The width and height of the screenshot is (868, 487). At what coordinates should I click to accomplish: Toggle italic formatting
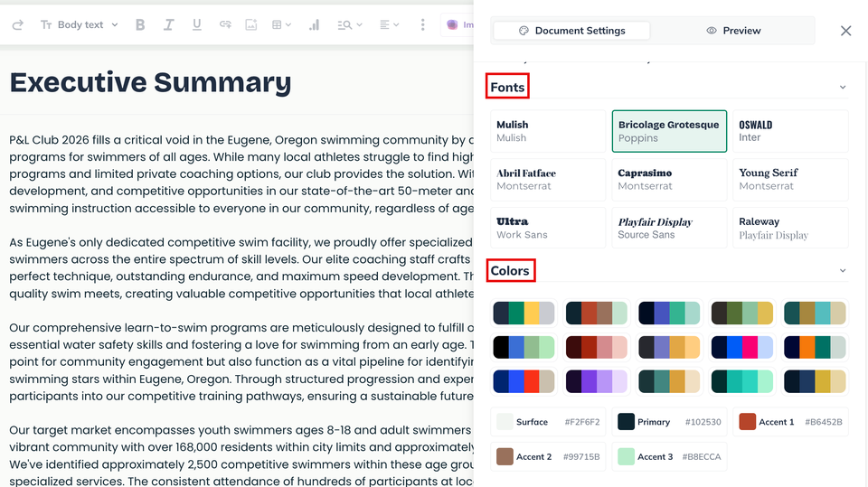point(168,24)
